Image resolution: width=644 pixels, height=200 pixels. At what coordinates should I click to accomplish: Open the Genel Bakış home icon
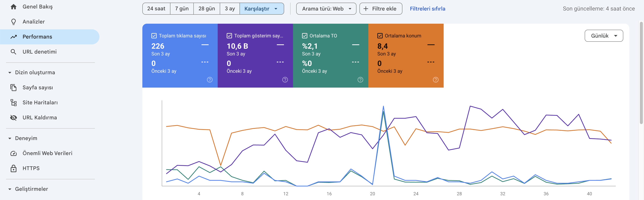(14, 7)
